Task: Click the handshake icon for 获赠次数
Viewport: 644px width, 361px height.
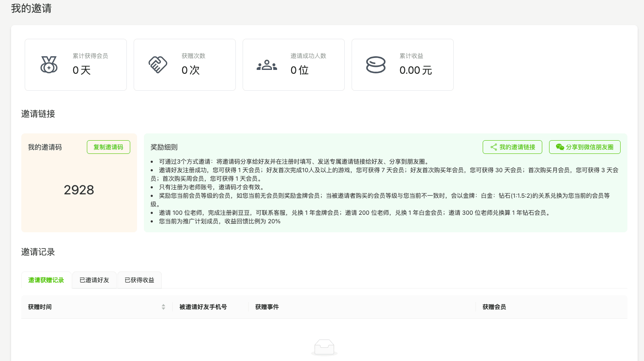Action: click(158, 65)
